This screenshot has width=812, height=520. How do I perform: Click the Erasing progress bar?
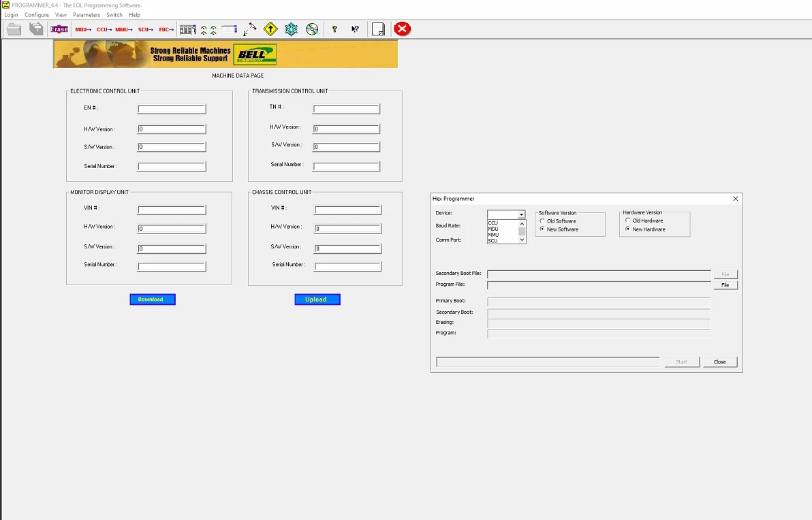[x=599, y=323]
